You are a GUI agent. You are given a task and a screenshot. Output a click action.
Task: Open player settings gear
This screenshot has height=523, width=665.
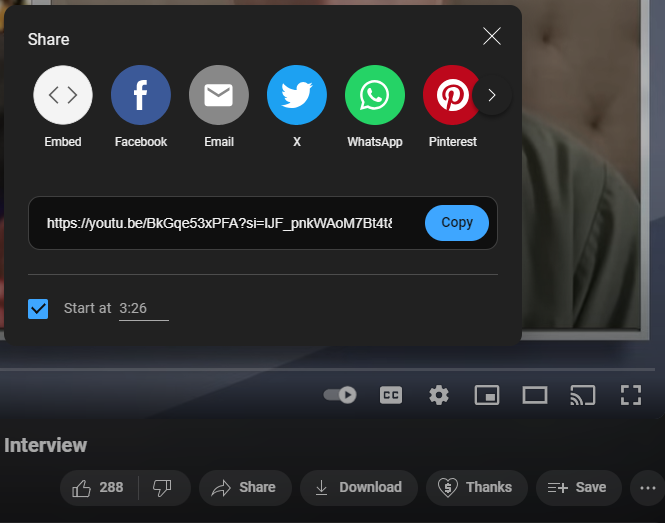pyautogui.click(x=439, y=395)
